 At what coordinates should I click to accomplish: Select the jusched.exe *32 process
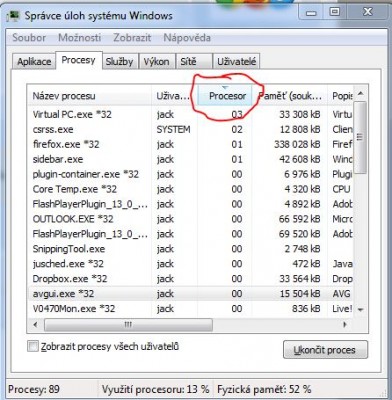point(190,264)
